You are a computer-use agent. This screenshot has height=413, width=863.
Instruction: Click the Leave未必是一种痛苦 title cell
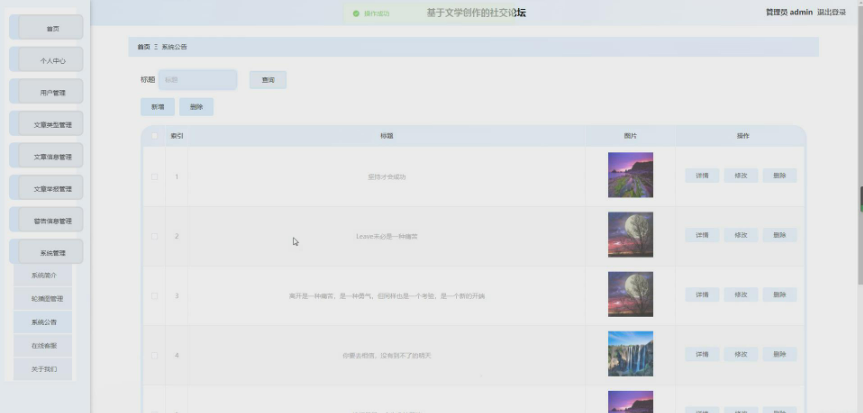(387, 236)
